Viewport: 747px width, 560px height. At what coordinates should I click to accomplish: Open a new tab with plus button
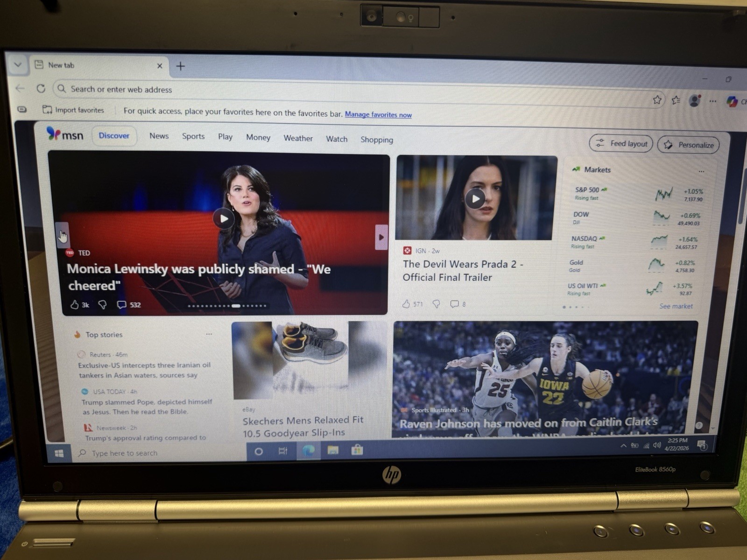pyautogui.click(x=181, y=66)
